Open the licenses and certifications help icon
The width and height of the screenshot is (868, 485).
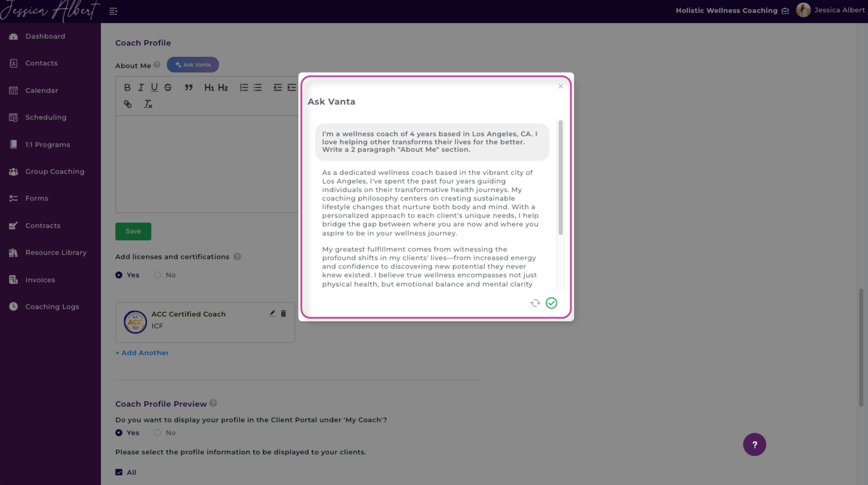[237, 256]
